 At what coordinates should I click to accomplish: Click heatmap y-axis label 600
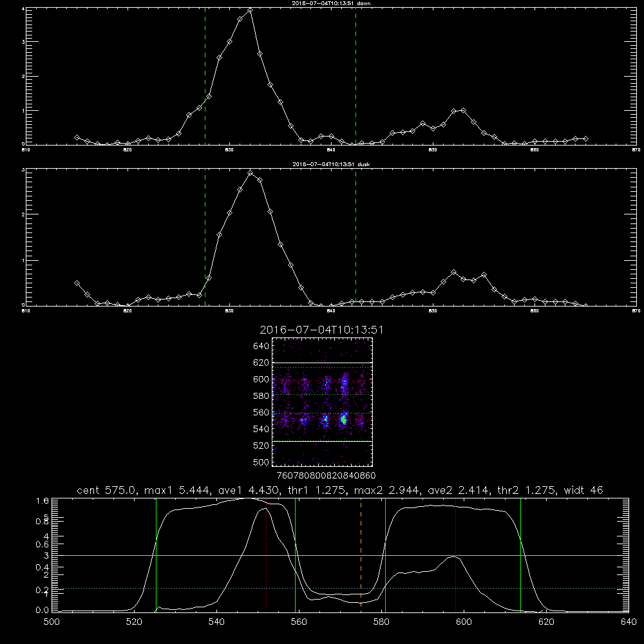tap(261, 379)
